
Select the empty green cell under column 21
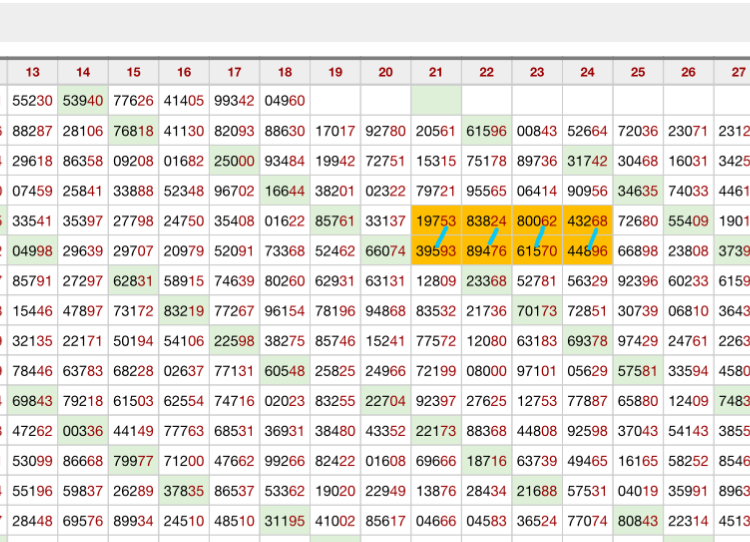(x=436, y=100)
